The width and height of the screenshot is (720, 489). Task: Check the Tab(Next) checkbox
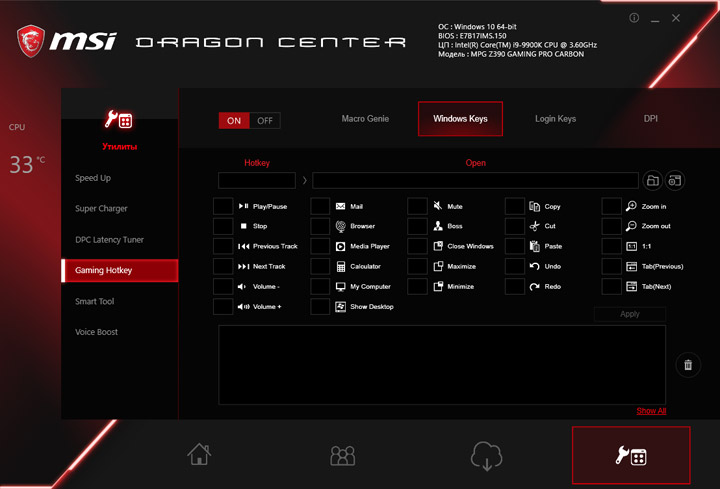point(612,287)
